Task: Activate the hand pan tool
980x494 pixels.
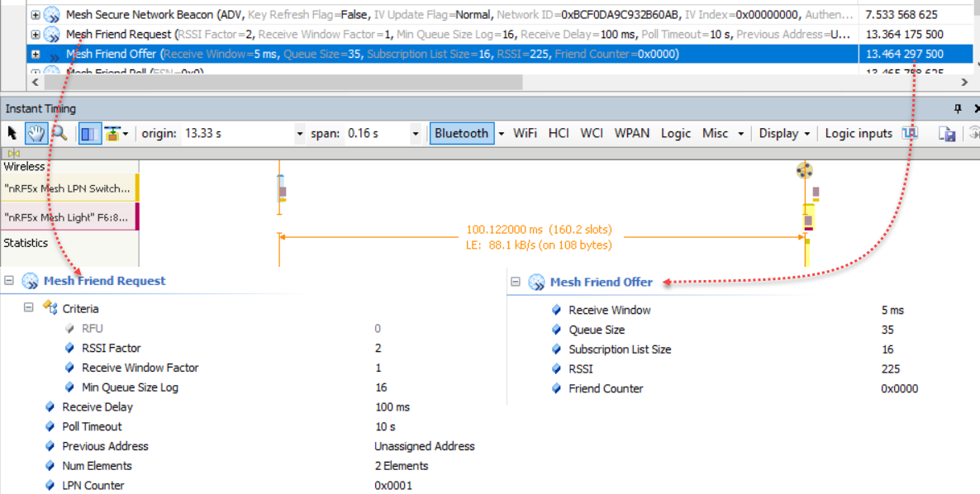Action: pyautogui.click(x=36, y=134)
